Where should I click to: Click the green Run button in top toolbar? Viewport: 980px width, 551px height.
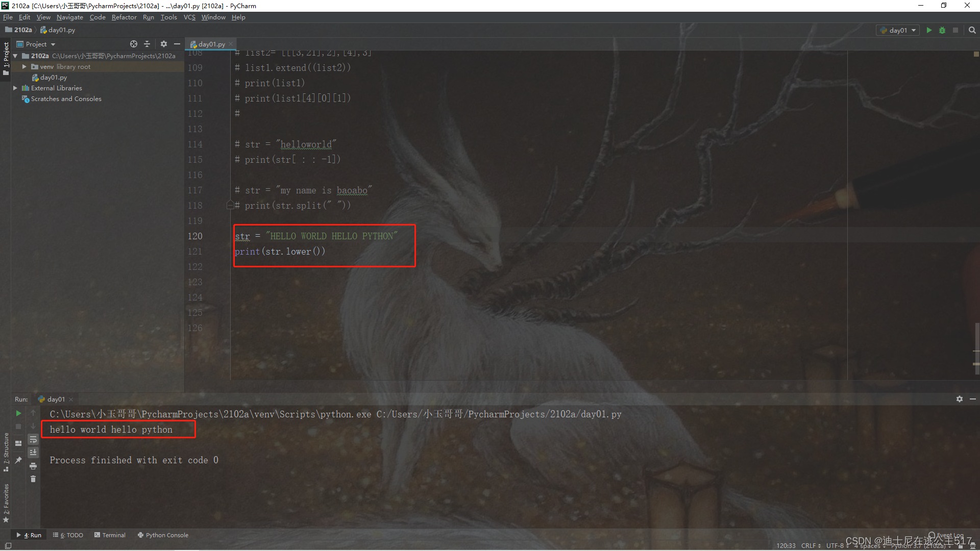pyautogui.click(x=929, y=30)
